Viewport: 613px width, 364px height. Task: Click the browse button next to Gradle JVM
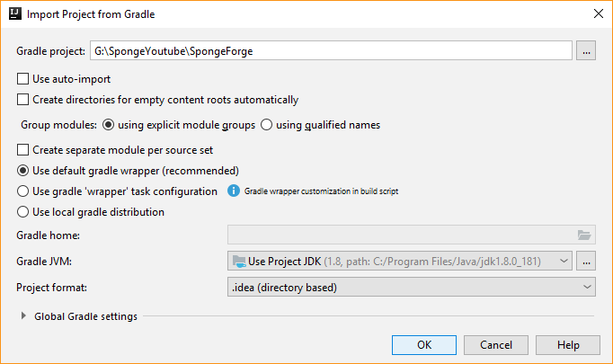pyautogui.click(x=586, y=262)
